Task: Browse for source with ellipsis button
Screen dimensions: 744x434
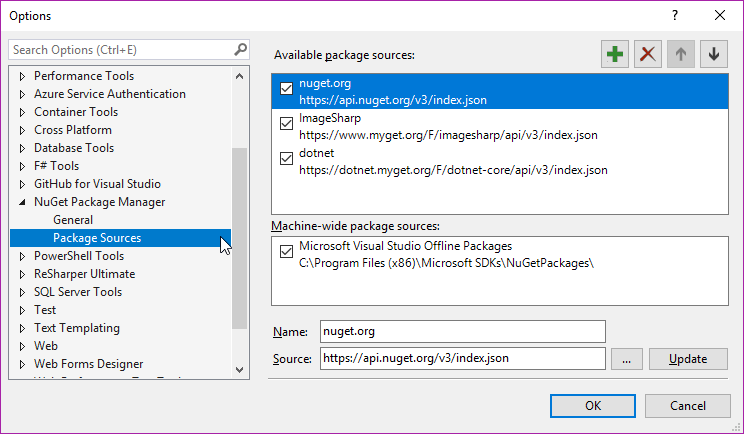Action: click(625, 360)
